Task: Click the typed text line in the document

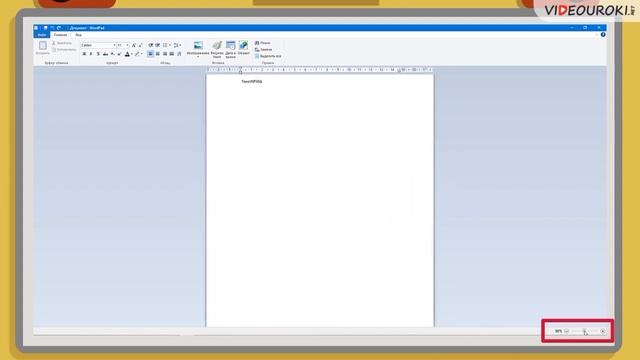Action: pos(252,82)
